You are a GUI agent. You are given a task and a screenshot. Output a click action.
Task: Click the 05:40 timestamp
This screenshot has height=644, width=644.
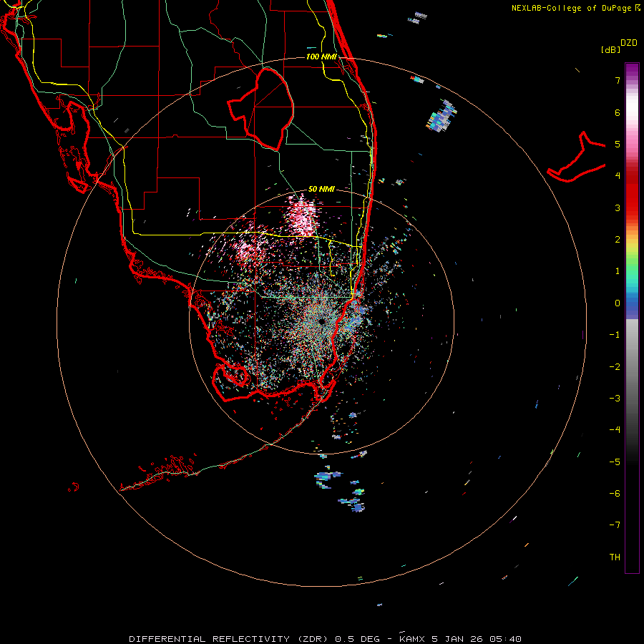click(x=507, y=639)
